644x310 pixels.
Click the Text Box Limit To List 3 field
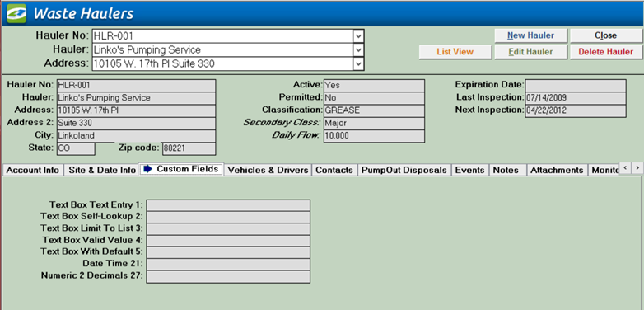point(228,229)
